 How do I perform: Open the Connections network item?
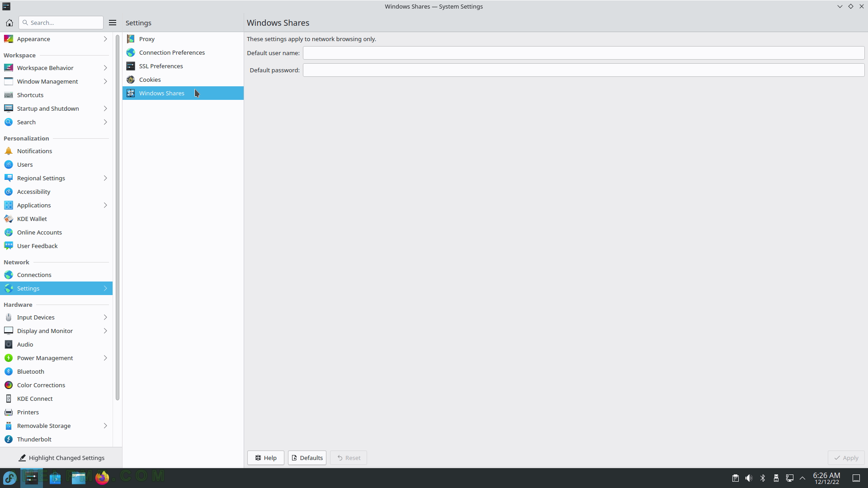(x=56, y=275)
